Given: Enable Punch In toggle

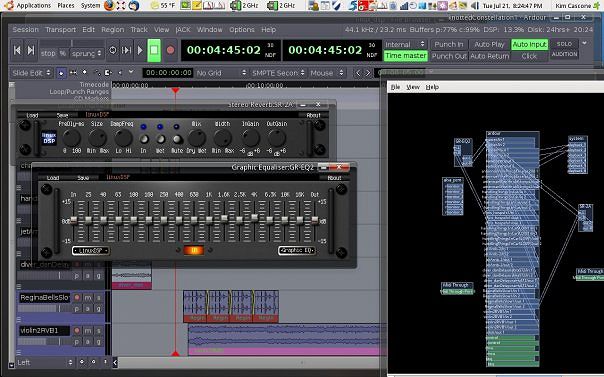Looking at the screenshot, I should pos(449,45).
